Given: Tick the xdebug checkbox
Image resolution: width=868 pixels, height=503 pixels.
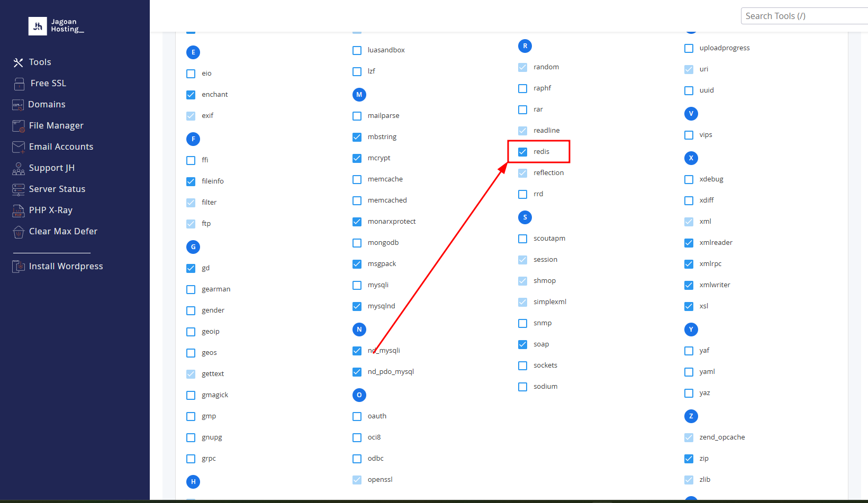Looking at the screenshot, I should 689,179.
